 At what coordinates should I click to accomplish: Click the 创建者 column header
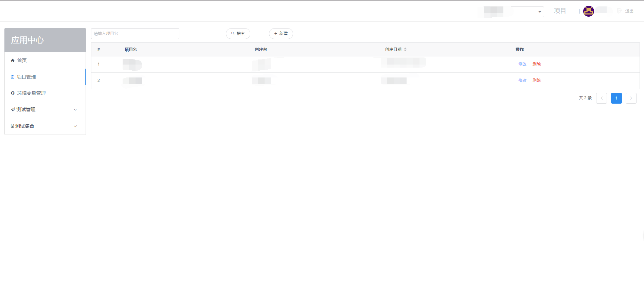click(x=261, y=50)
